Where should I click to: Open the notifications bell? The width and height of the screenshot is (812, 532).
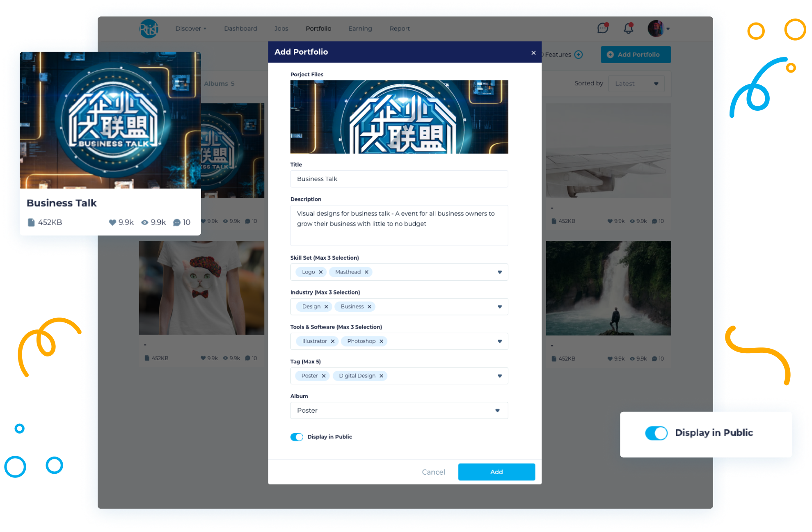(628, 28)
